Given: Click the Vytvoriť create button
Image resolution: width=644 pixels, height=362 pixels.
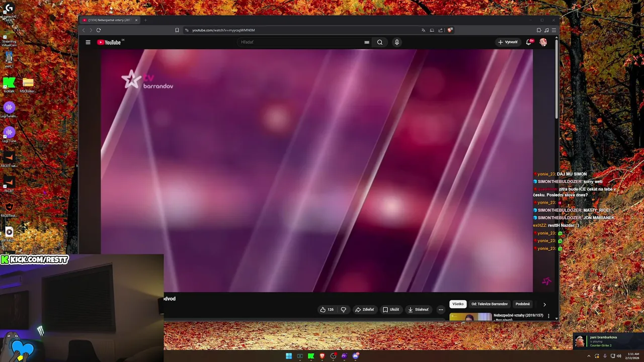Looking at the screenshot, I should coord(508,42).
